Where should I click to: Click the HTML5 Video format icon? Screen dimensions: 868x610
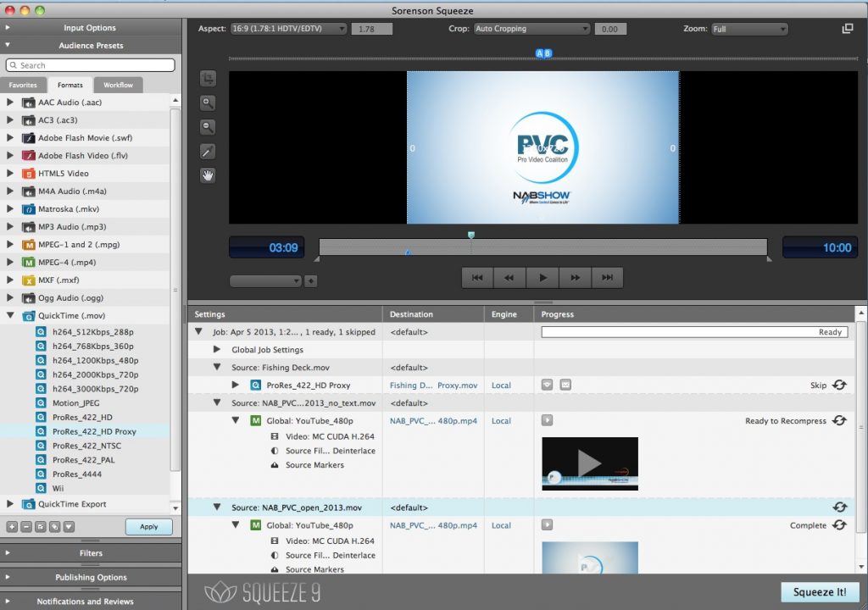(x=28, y=174)
